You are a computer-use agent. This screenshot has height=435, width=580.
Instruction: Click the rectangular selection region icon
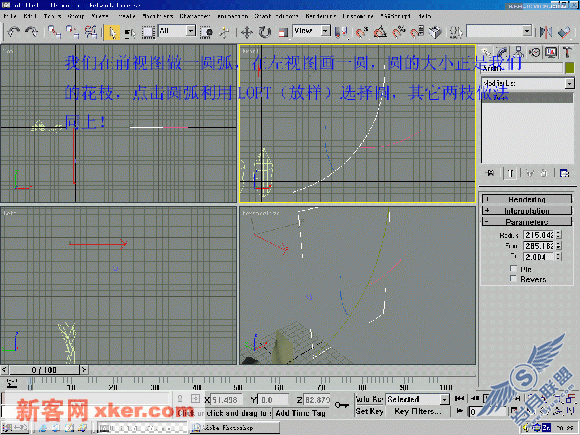[x=148, y=32]
